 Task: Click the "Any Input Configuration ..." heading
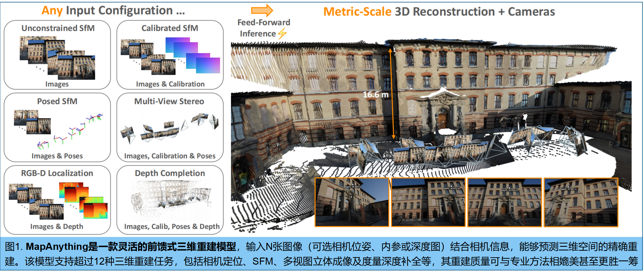[x=113, y=11]
